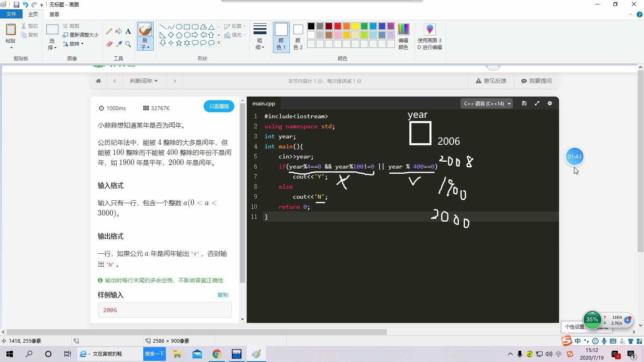Pick the oval shape from the shapes gallery

[x=179, y=27]
